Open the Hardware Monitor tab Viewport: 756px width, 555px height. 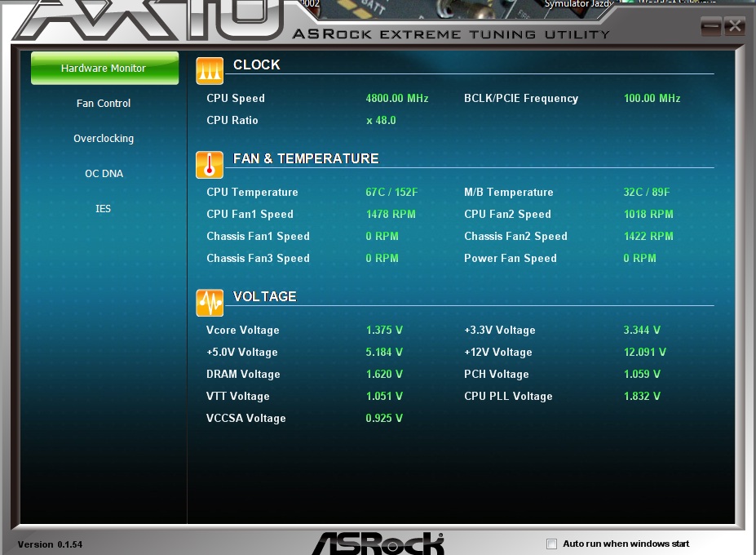click(104, 69)
